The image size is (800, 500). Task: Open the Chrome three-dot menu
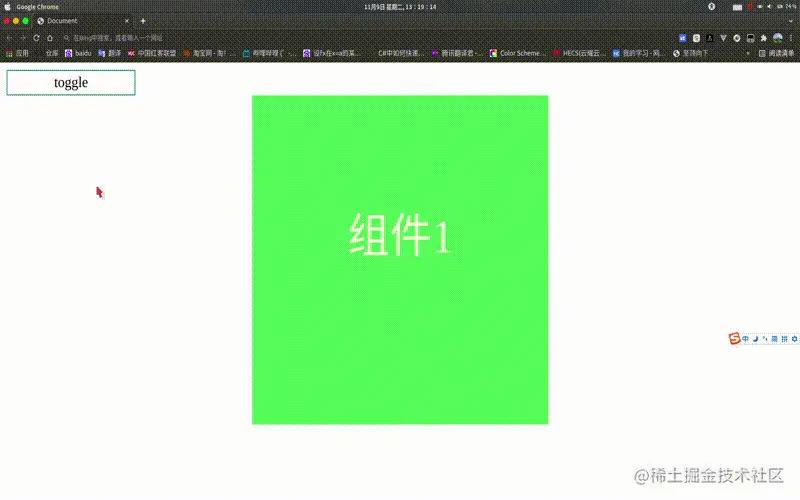[791, 38]
